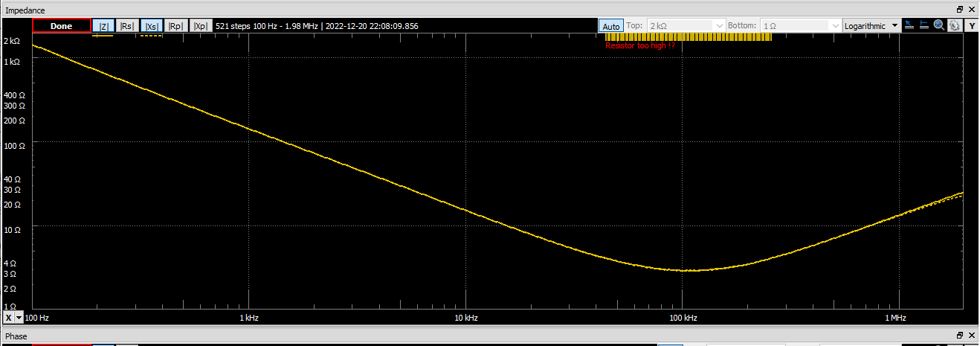Toggle the |Xs| series reactance trace

click(152, 26)
